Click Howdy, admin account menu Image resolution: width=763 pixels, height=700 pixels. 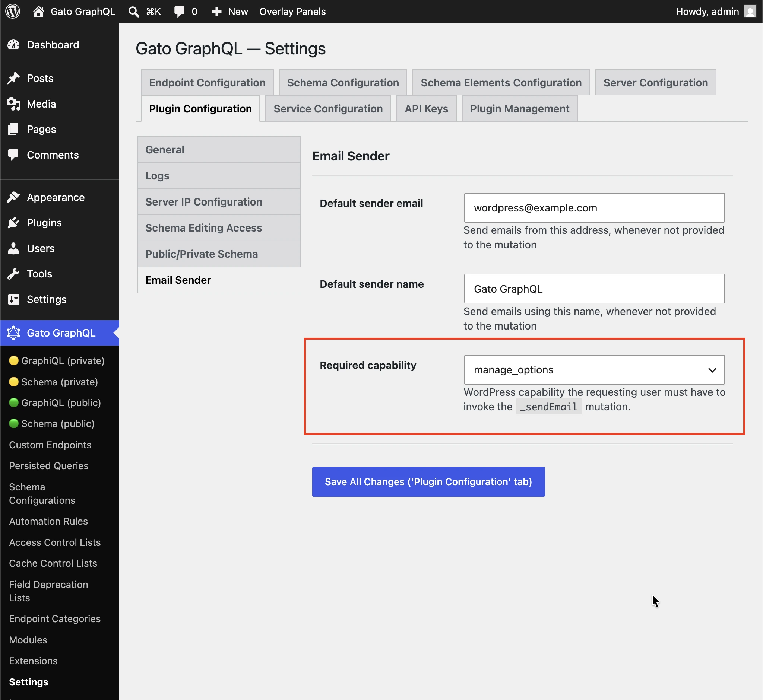coord(715,12)
